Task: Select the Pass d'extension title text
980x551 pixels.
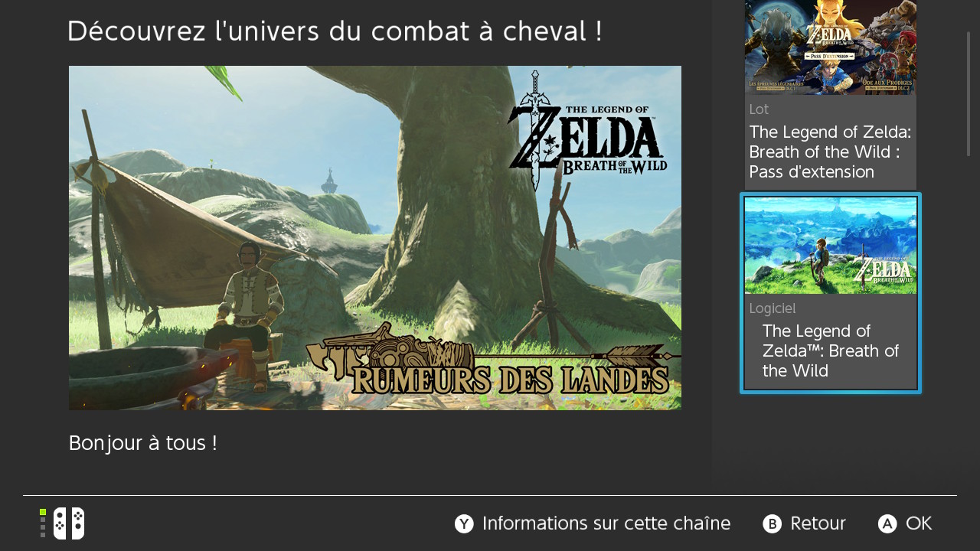Action: [x=830, y=152]
